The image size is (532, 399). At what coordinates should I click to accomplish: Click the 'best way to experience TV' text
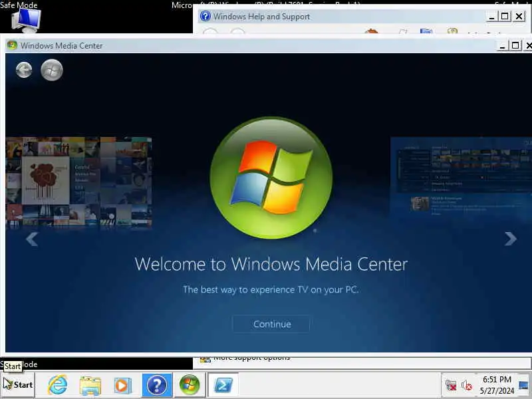[271, 289]
